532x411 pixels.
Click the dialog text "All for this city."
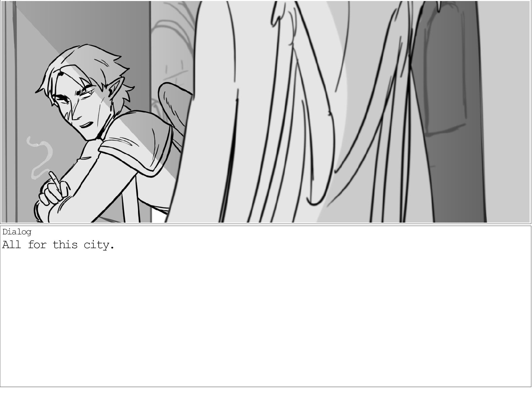(x=58, y=245)
